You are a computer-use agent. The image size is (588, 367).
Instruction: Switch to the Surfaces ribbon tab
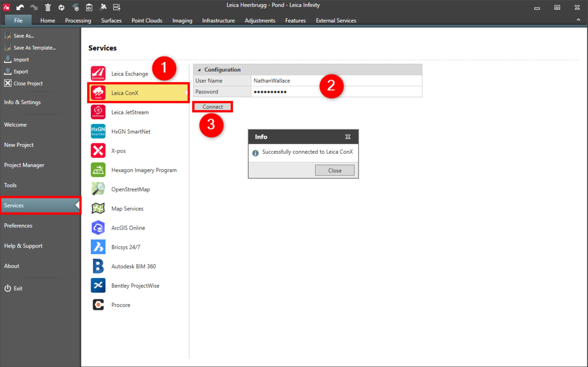[111, 20]
